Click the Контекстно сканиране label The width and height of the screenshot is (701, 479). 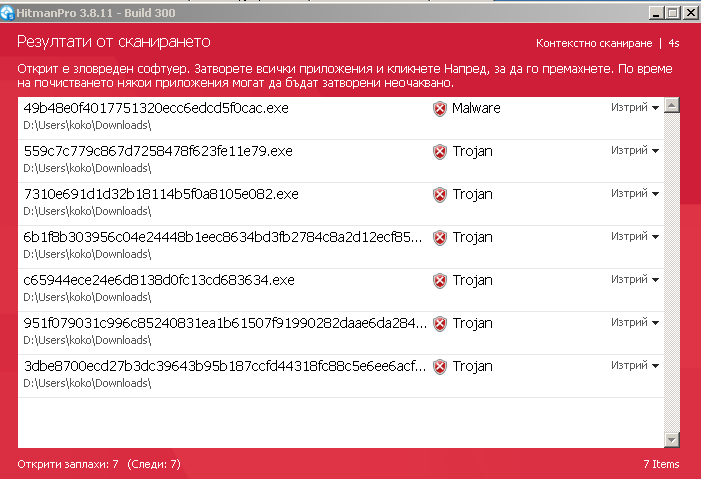pos(594,43)
